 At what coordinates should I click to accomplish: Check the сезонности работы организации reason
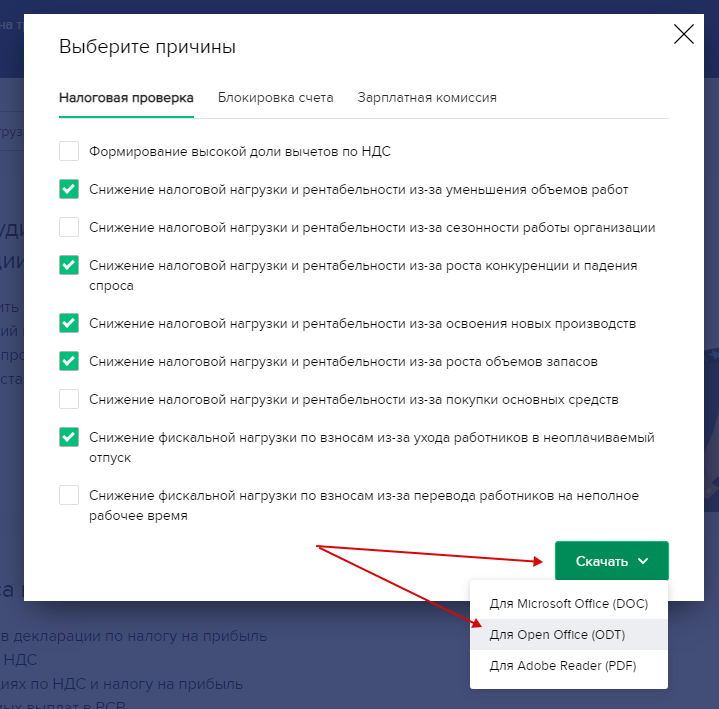(69, 227)
